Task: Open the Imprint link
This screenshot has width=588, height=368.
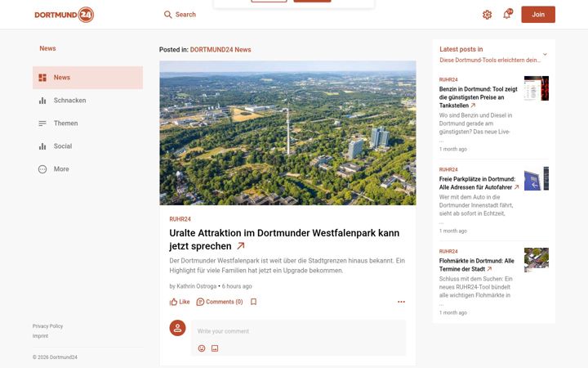Action: point(40,336)
